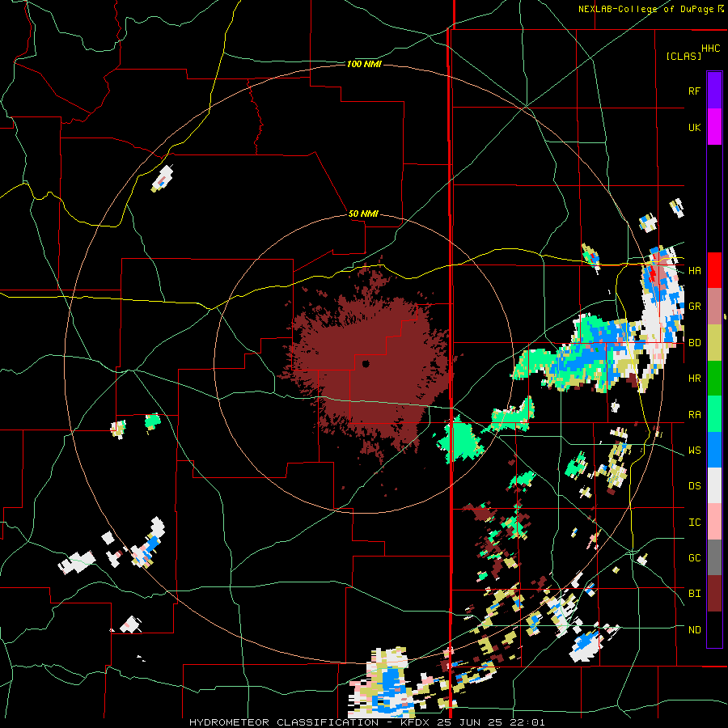Click the '100 NMI' range ring label
Image resolution: width=728 pixels, height=728 pixels.
[x=364, y=64]
